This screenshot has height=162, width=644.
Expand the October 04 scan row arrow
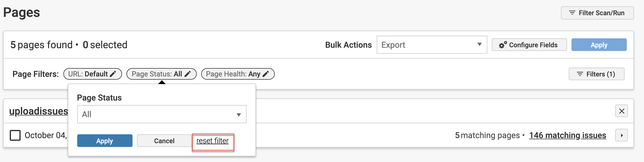pyautogui.click(x=621, y=135)
